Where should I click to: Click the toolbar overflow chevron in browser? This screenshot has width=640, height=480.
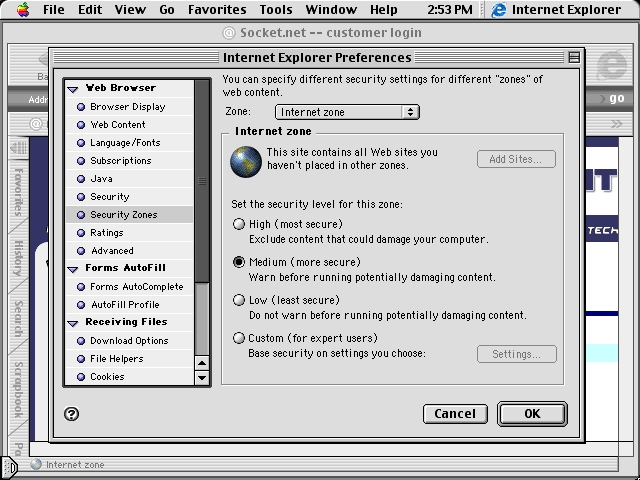pyautogui.click(x=616, y=124)
